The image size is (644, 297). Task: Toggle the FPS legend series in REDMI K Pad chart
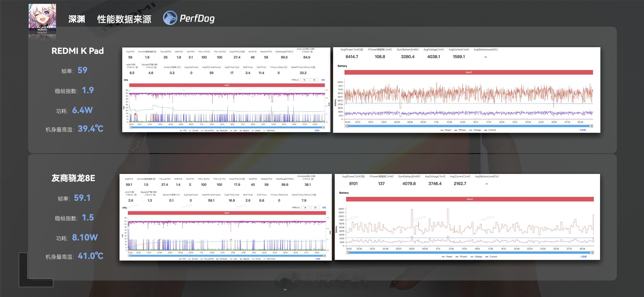183,130
